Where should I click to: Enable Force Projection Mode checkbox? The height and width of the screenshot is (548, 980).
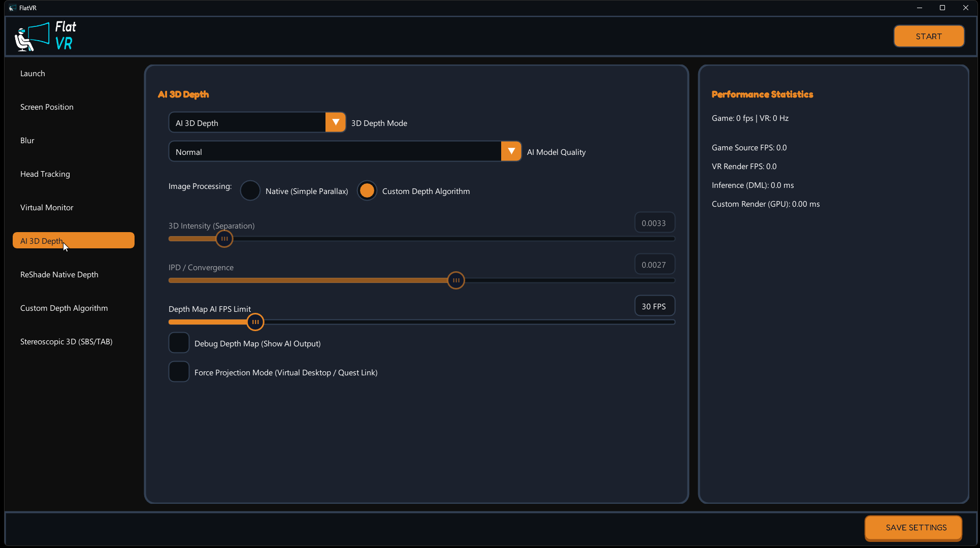tap(179, 372)
